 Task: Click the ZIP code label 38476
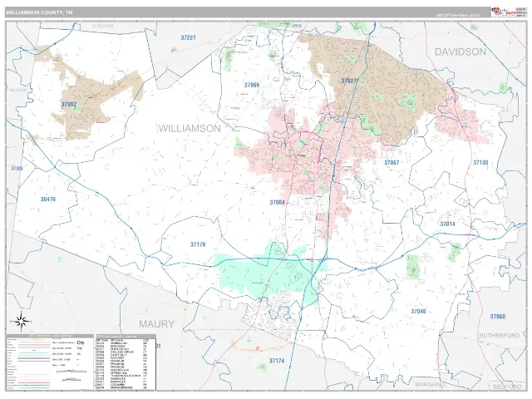coord(48,199)
